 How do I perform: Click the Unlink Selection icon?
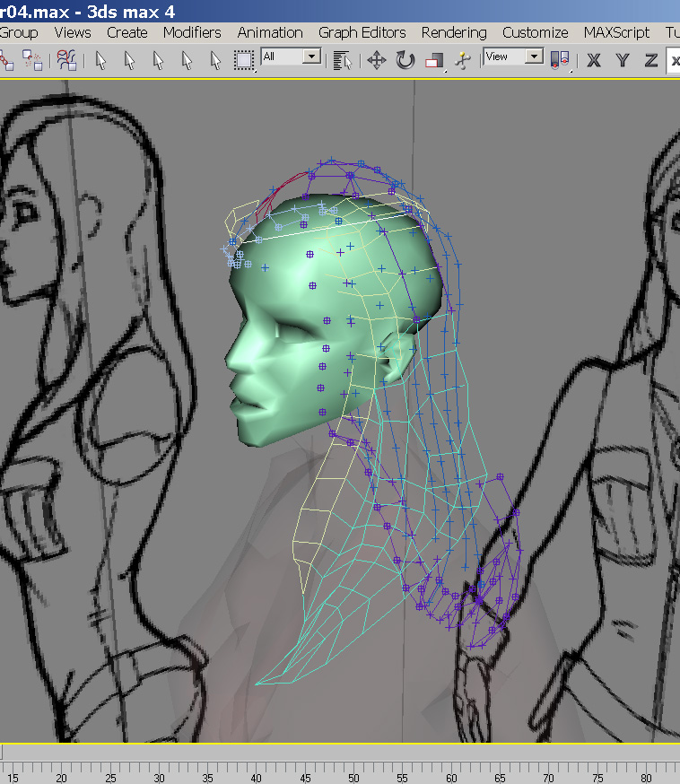pyautogui.click(x=32, y=60)
